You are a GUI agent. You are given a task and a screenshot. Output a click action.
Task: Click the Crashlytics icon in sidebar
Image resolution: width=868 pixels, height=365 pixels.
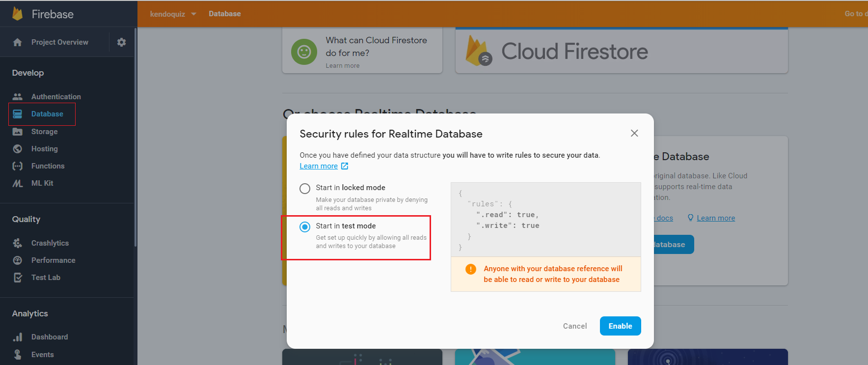18,243
